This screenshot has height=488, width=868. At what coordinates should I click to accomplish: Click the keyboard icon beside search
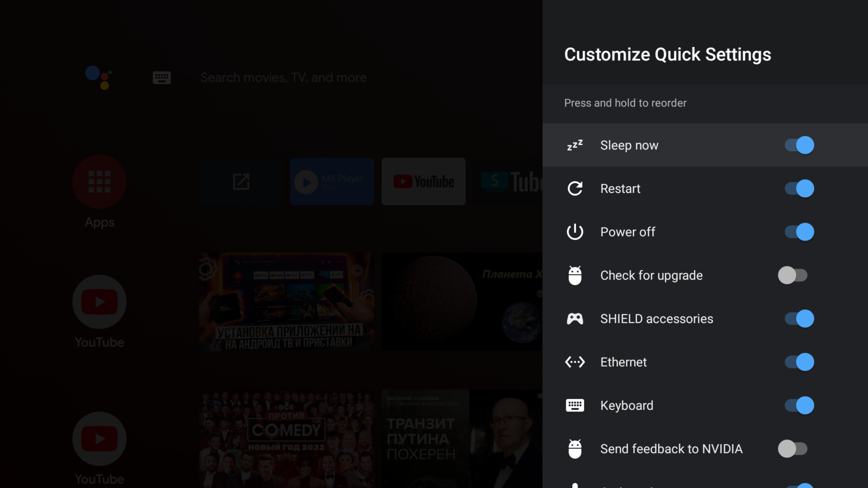click(162, 78)
